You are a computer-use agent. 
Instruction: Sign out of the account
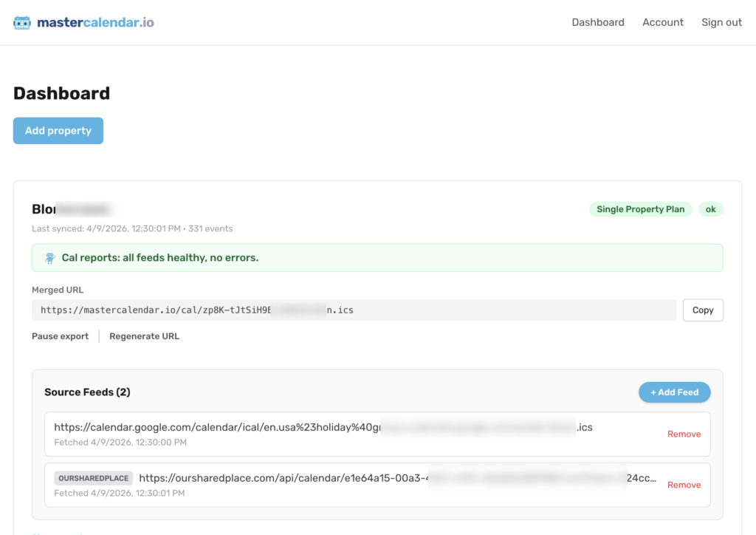coord(721,22)
